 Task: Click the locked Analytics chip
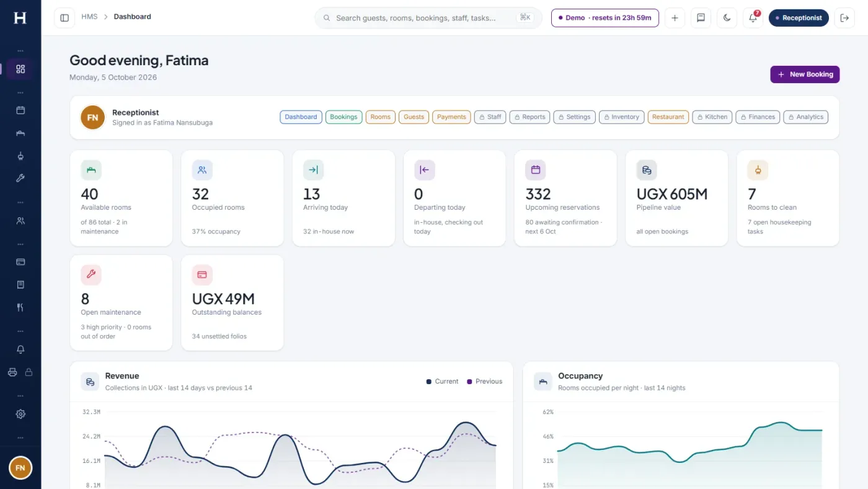(806, 117)
